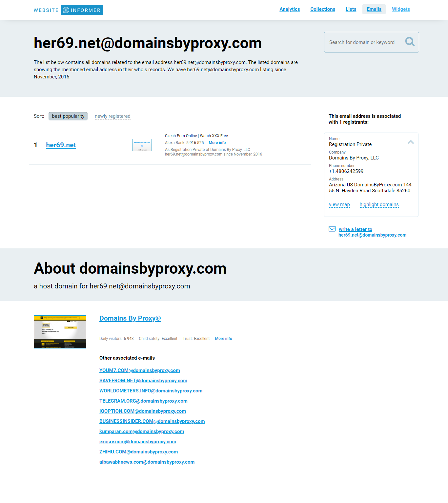Click the her69.net site thumbnail
Screen dimensions: 448x503
(142, 145)
